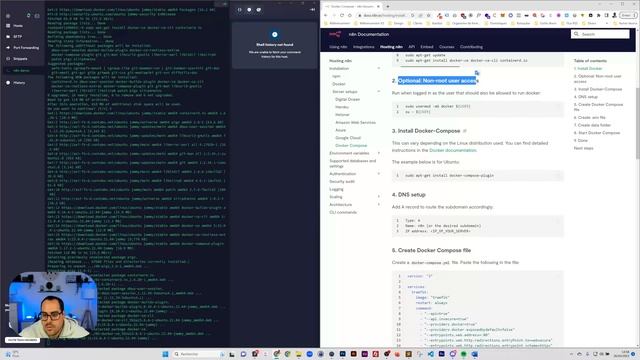Open Home in the terminal app sidebar

point(18,26)
